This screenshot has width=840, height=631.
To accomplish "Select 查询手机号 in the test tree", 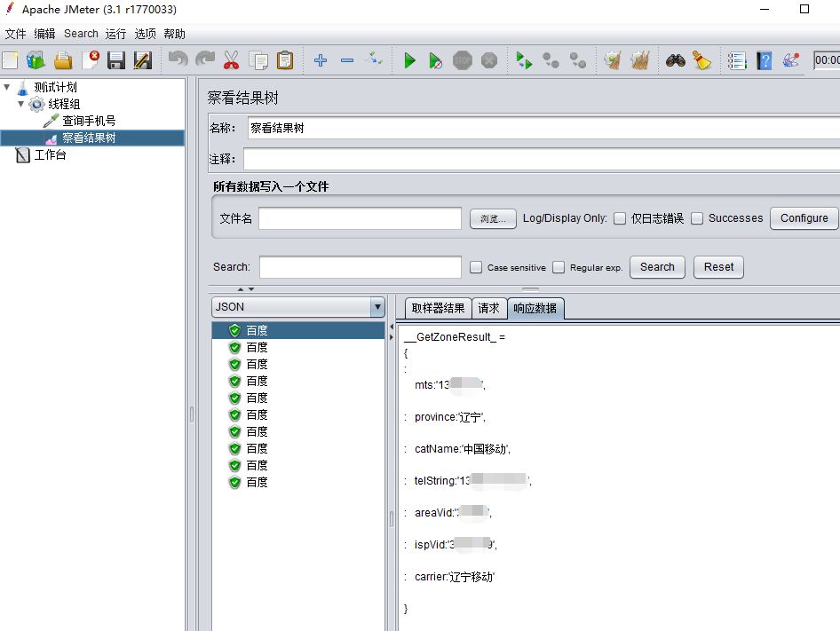I will pos(89,121).
